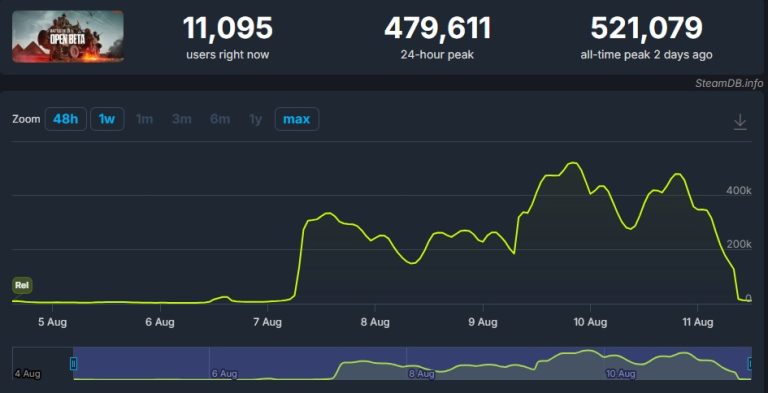
Task: Select the 1w zoom range
Action: [x=107, y=119]
